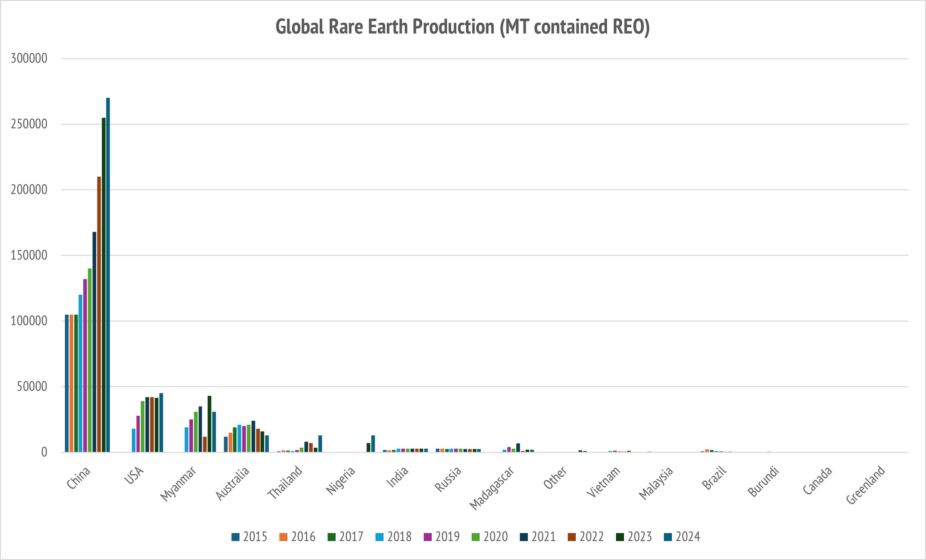Click the green 2017 legend swatch
926x560 pixels.
tap(332, 537)
